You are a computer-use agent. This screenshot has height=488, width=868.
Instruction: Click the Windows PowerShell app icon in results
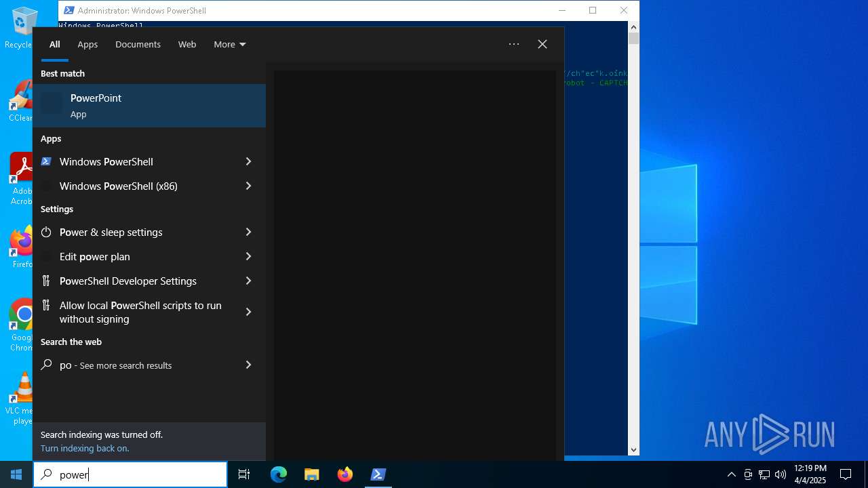[46, 161]
